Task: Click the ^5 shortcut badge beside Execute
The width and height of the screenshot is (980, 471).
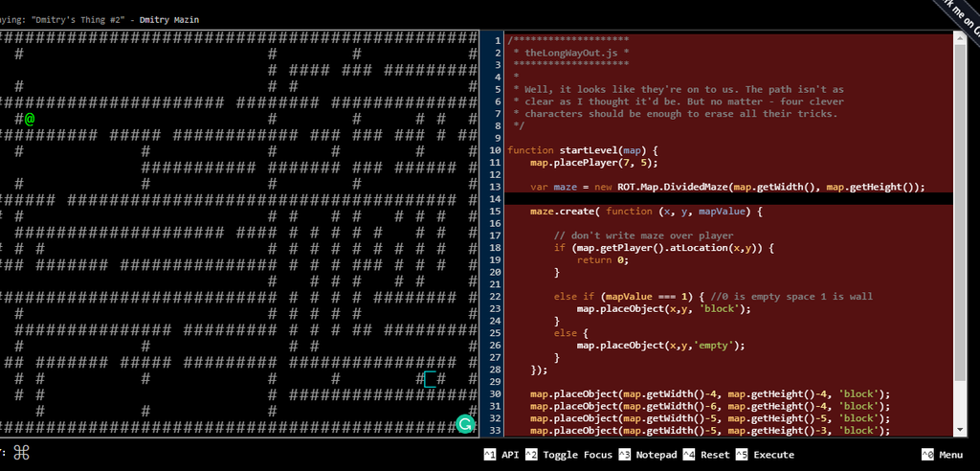Action: click(x=742, y=455)
